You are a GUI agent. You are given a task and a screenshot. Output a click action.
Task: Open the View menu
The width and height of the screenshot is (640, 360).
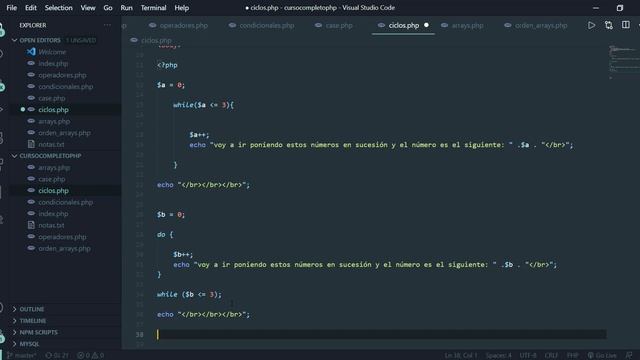(88, 8)
